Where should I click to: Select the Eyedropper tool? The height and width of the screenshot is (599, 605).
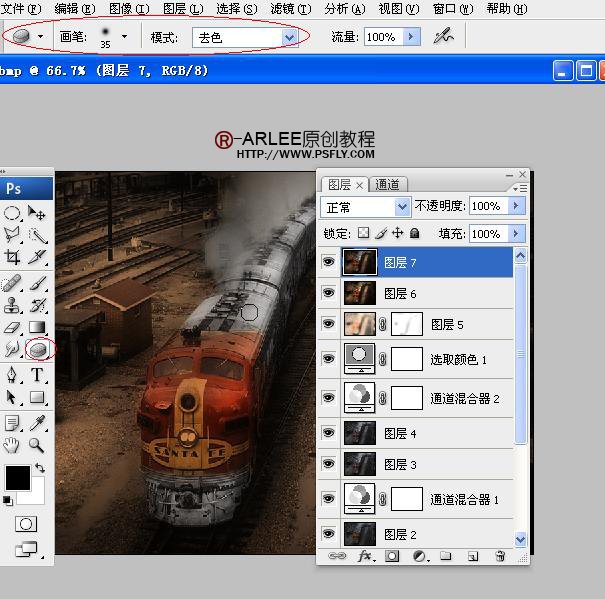click(37, 423)
